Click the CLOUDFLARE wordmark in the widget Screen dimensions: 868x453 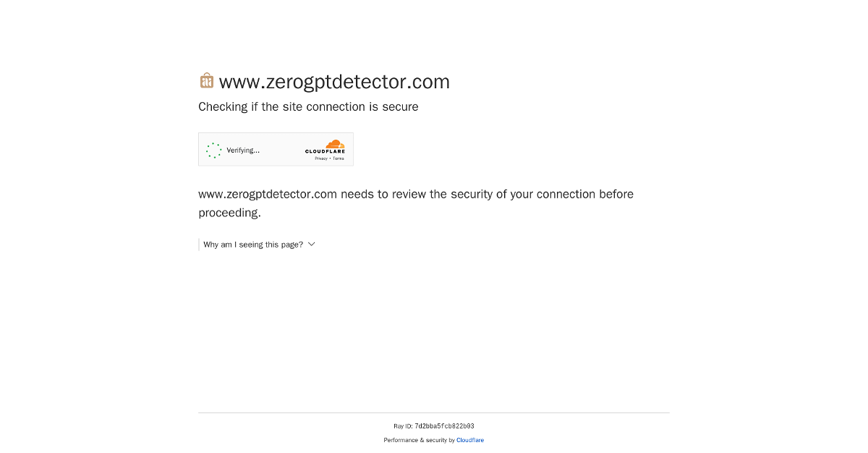point(325,151)
